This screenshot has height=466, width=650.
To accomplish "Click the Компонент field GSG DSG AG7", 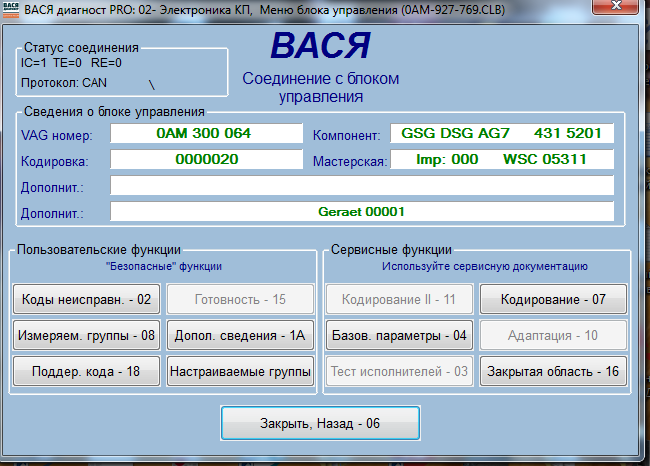I will pyautogui.click(x=502, y=133).
